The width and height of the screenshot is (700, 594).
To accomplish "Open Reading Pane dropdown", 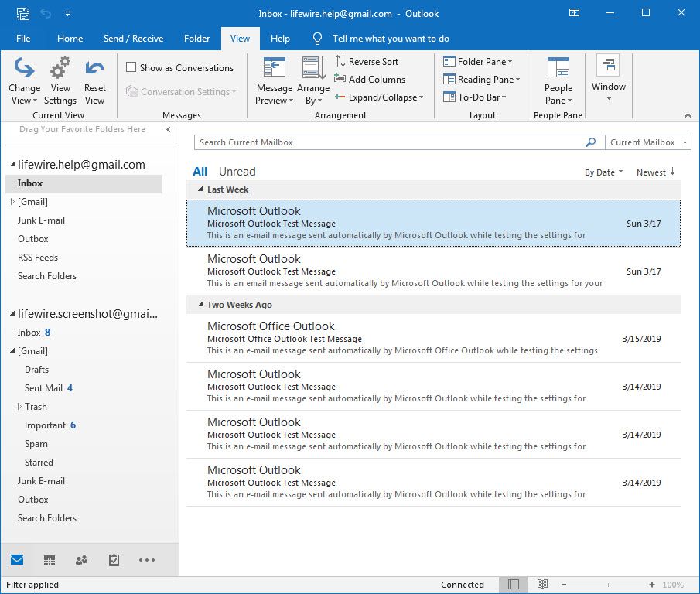I will [481, 80].
